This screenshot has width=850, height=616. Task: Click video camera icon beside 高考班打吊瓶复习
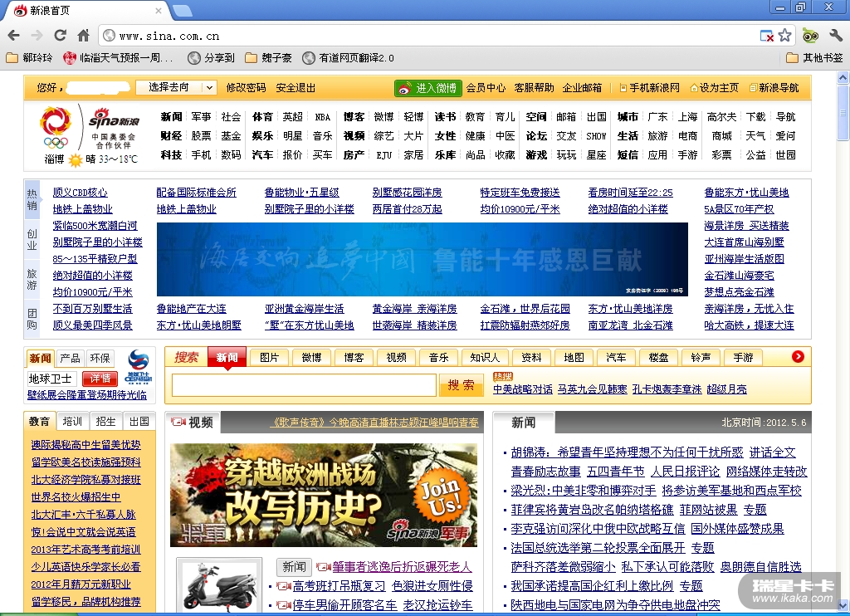click(x=284, y=586)
